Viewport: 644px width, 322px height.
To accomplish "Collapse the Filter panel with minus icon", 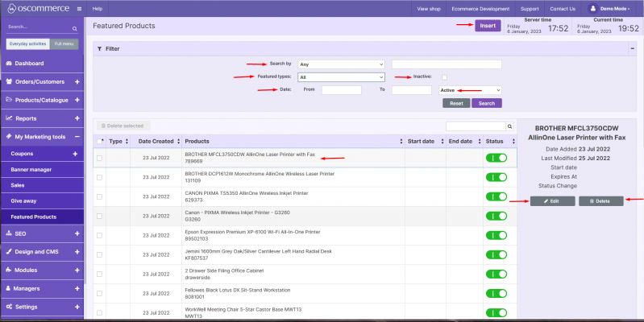I will coord(632,48).
